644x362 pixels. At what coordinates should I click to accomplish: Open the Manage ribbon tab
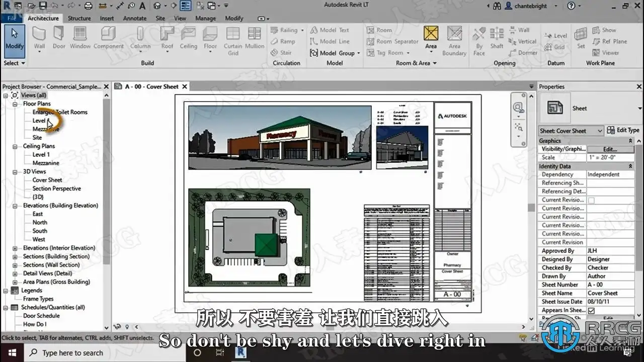pyautogui.click(x=205, y=18)
